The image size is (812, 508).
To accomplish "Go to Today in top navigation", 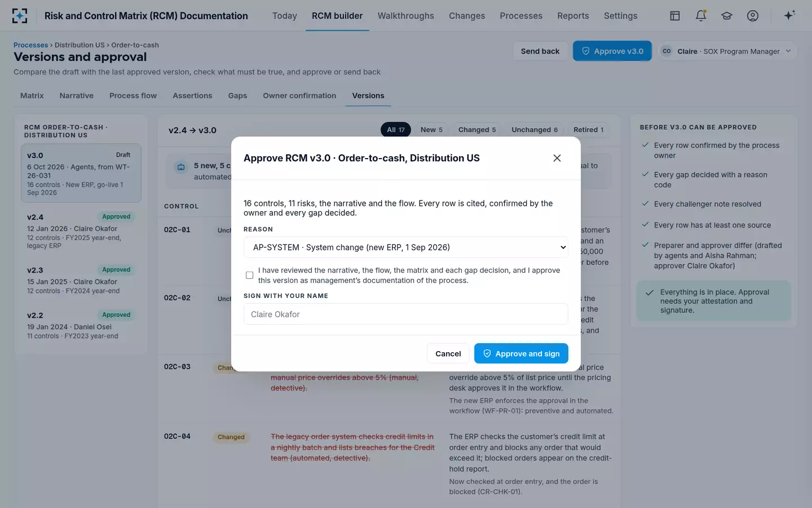I will pyautogui.click(x=285, y=16).
